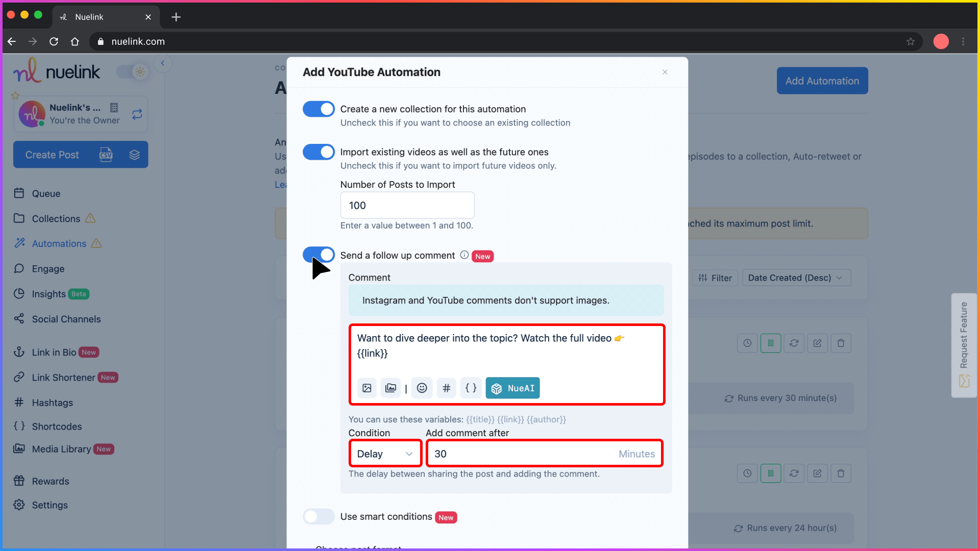Click the info icon beside follow up comment
Image resolution: width=980 pixels, height=551 pixels.
[x=464, y=255]
